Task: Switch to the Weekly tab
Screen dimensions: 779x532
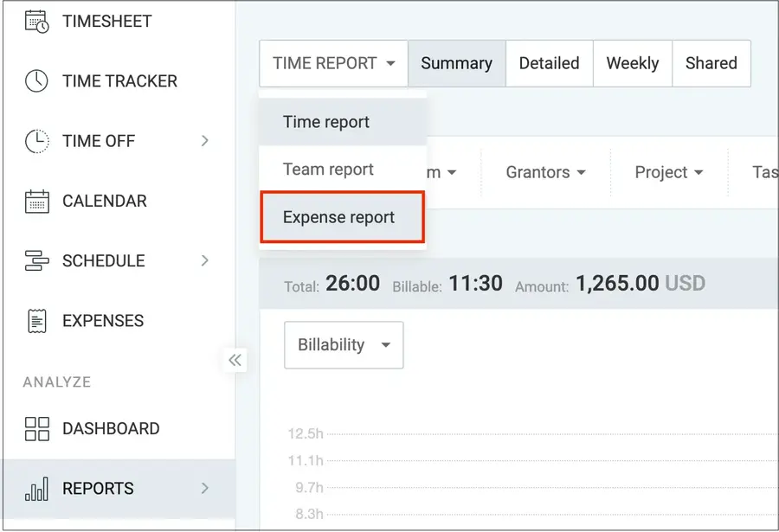Action: pos(632,63)
